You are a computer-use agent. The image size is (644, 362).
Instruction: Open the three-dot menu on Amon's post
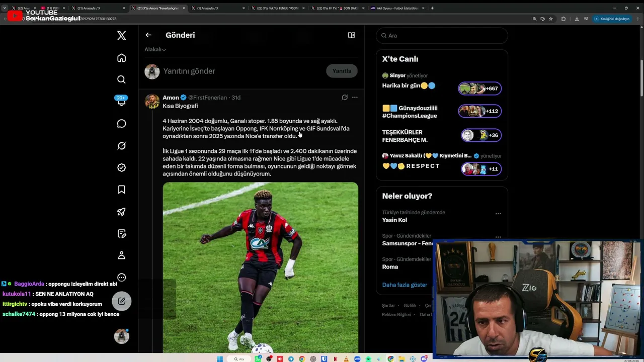click(x=355, y=98)
